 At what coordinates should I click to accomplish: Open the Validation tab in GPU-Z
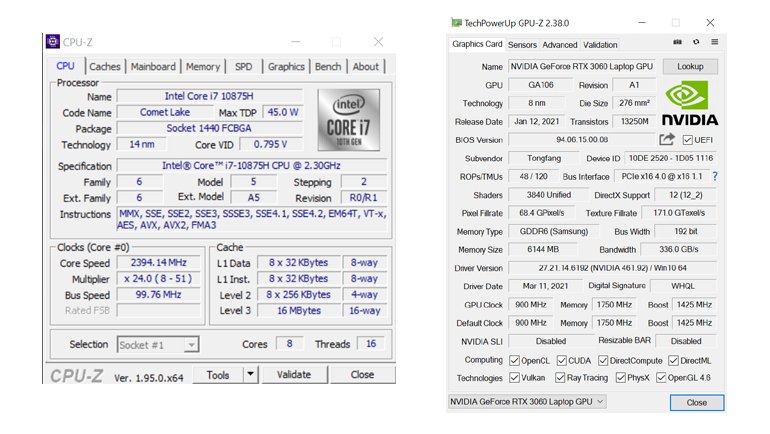point(600,45)
